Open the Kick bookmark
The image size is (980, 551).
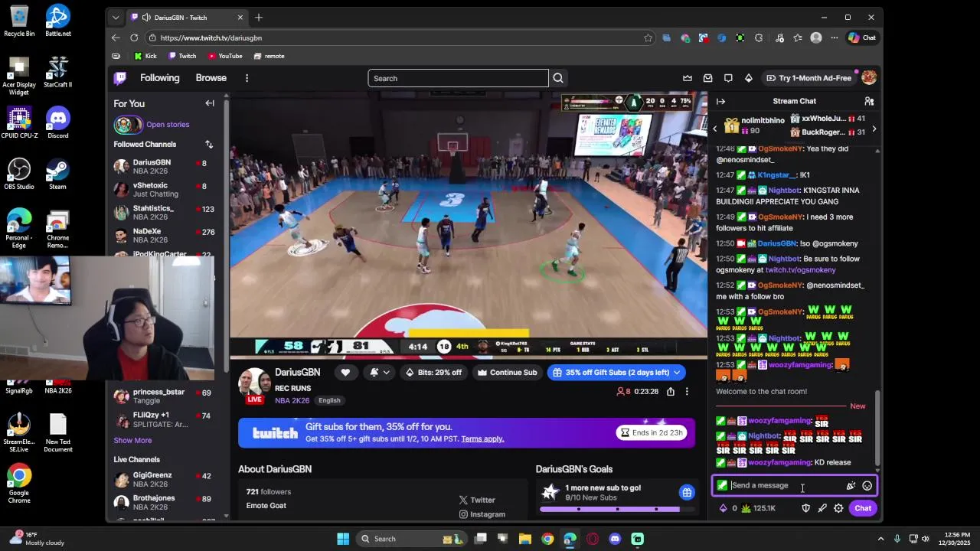click(145, 56)
